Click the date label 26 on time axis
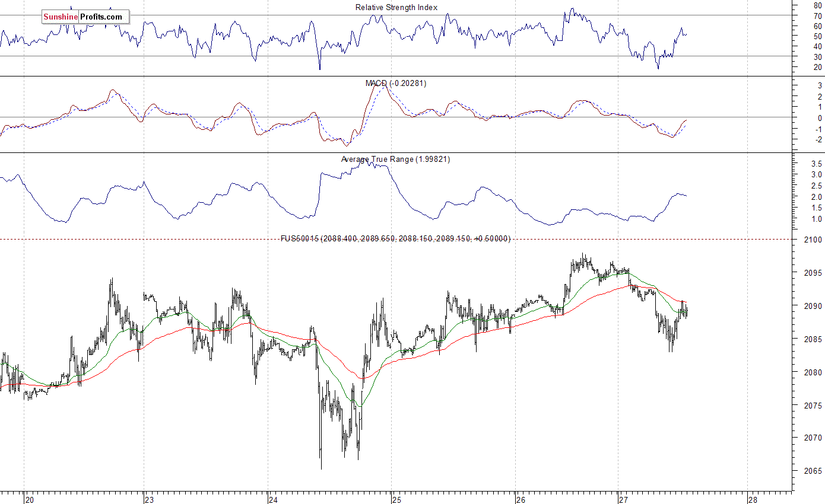This screenshot has width=825, height=504. tap(521, 499)
